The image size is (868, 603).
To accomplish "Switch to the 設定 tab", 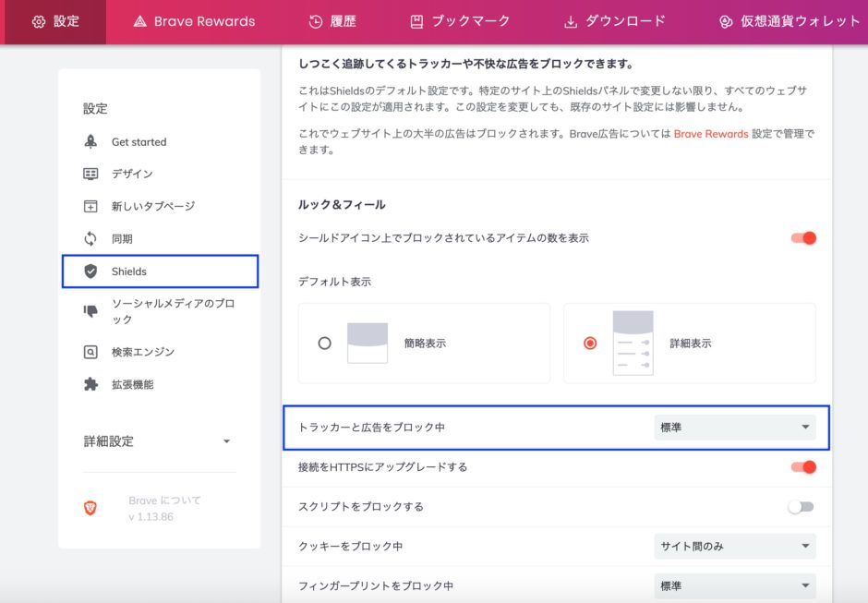I will tap(39, 19).
